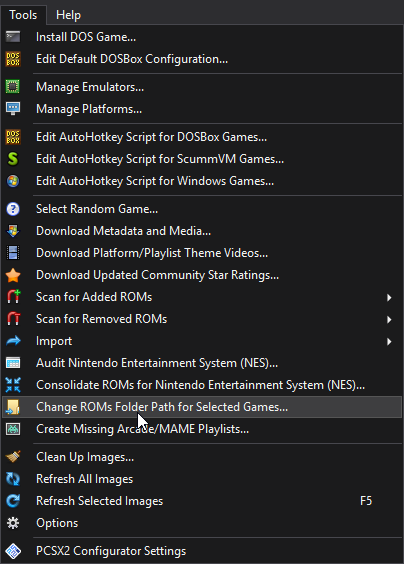Click the red magnet icon for Scan for Removed ROMs
Screen dimensions: 404x564
[x=14, y=319]
